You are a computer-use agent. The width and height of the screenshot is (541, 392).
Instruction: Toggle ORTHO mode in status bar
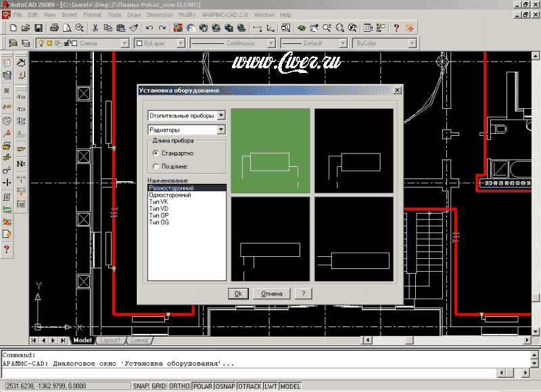coord(179,386)
